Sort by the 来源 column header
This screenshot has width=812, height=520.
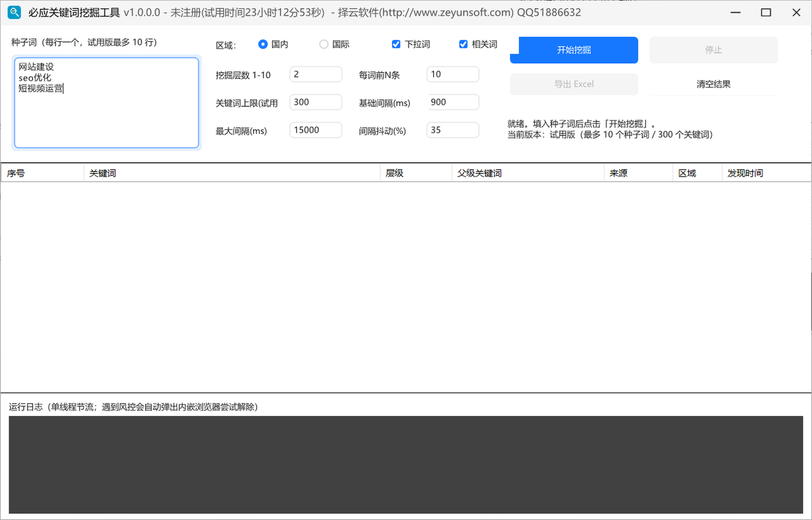[x=638, y=173]
